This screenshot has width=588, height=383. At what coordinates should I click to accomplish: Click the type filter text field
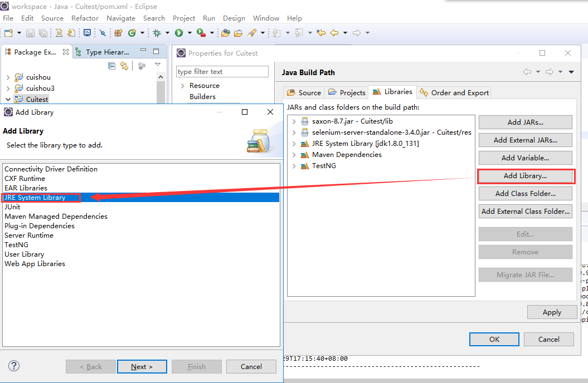pos(222,71)
